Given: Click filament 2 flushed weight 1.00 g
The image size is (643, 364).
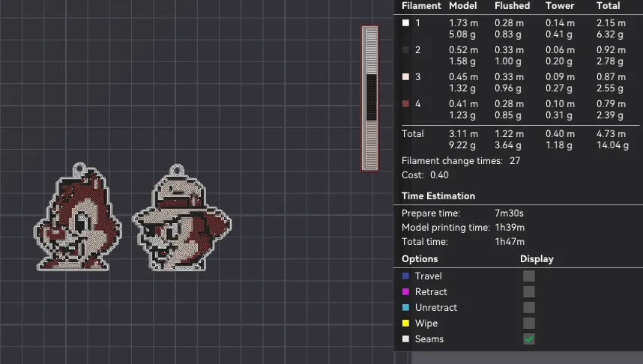Looking at the screenshot, I should 507,61.
